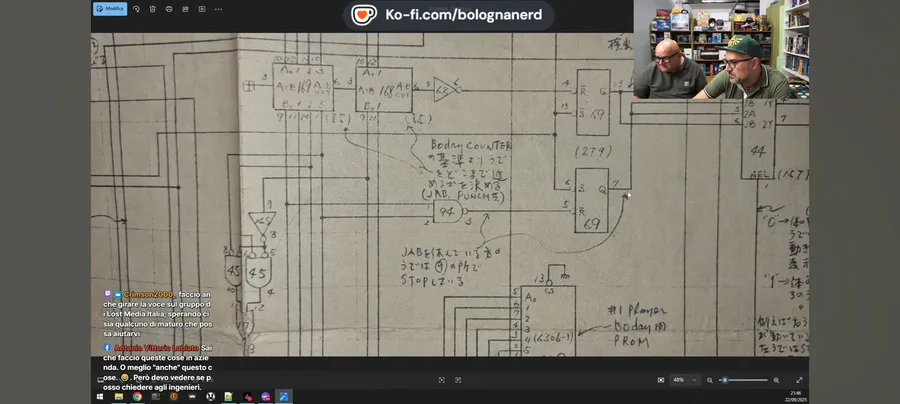Screen dimensions: 900x404
Task: Click the Twitch badge beside Crimson2000
Action: pos(107,294)
